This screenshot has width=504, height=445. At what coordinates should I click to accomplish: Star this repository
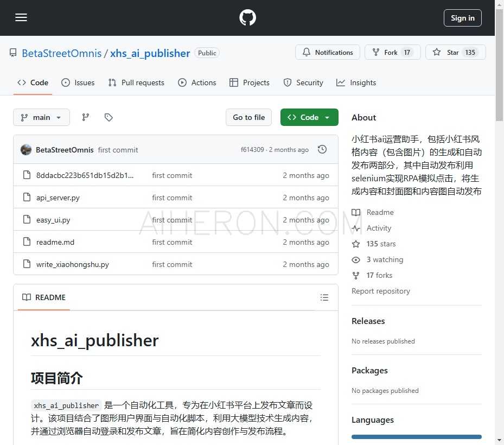(x=456, y=52)
